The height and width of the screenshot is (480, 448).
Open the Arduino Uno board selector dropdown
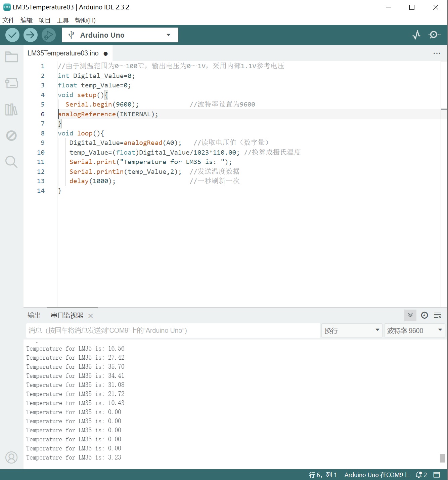pyautogui.click(x=120, y=35)
